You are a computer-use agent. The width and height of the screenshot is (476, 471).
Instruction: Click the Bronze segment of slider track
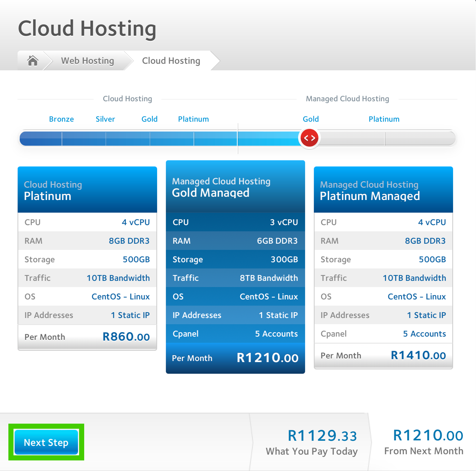click(x=41, y=139)
